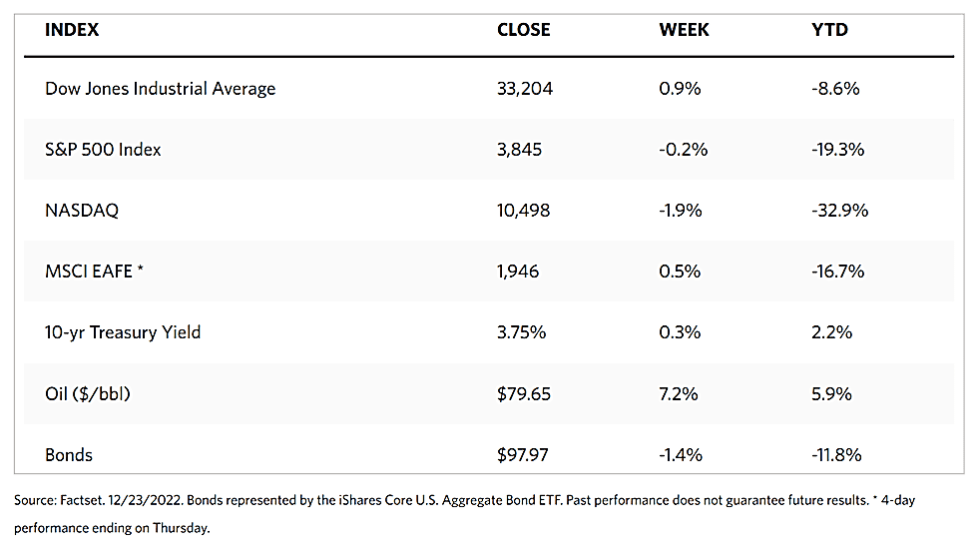Image resolution: width=980 pixels, height=554 pixels.
Task: Click the Oil weekly change 7.2%
Action: click(x=680, y=393)
